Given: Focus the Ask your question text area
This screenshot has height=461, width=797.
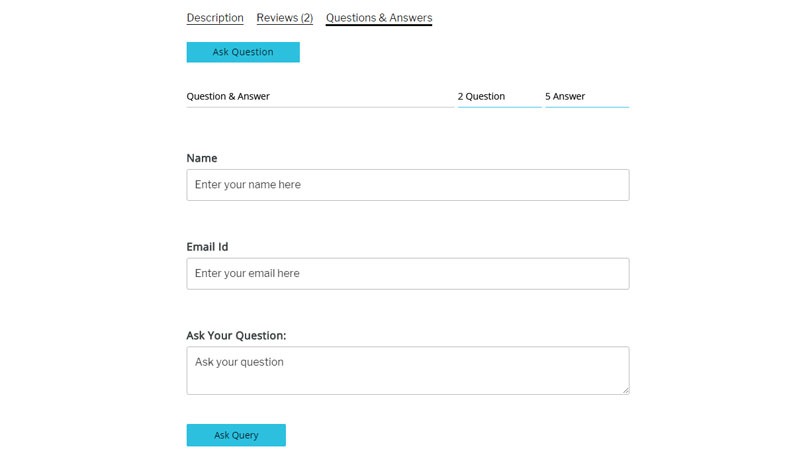Looking at the screenshot, I should click(x=408, y=371).
